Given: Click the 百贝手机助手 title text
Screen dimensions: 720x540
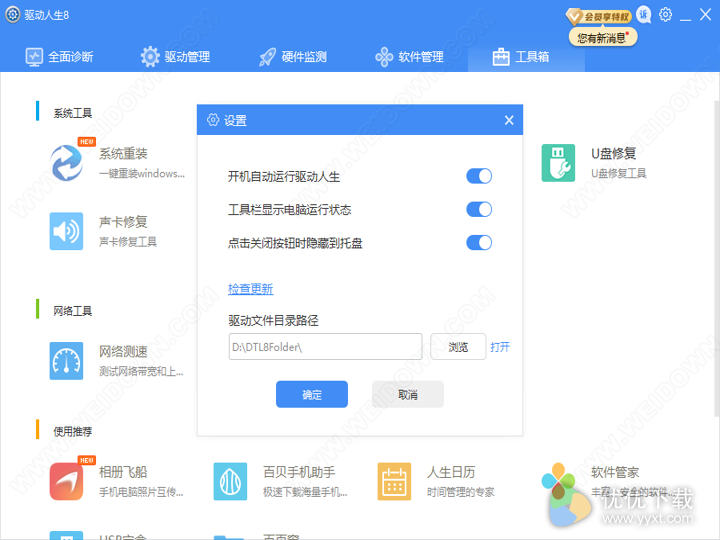Looking at the screenshot, I should (299, 472).
